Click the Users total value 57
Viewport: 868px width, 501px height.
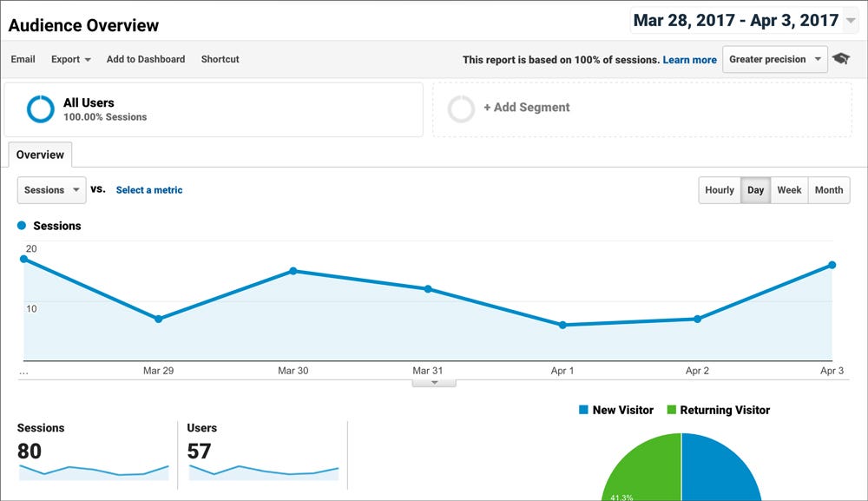point(199,452)
